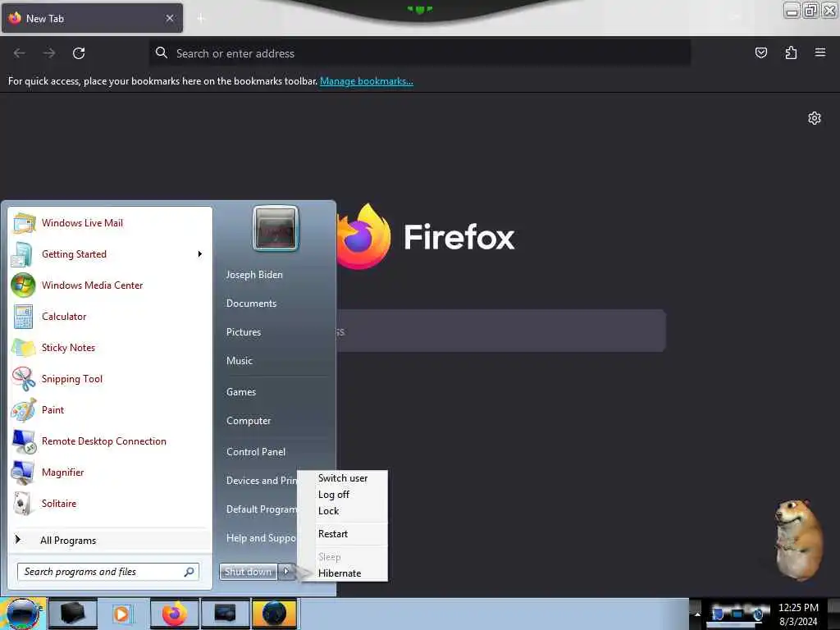840x630 pixels.
Task: Open Joseph Biden user folder
Action: coord(254,274)
